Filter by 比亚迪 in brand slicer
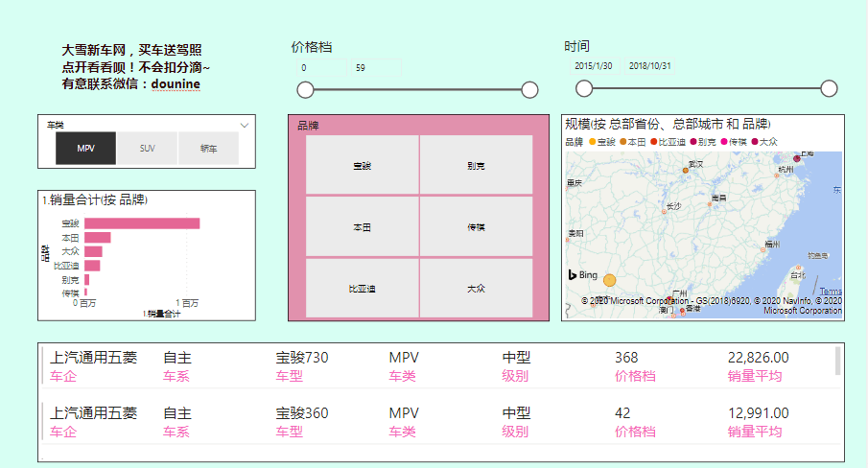Screen dimensions: 868x468 click(362, 289)
